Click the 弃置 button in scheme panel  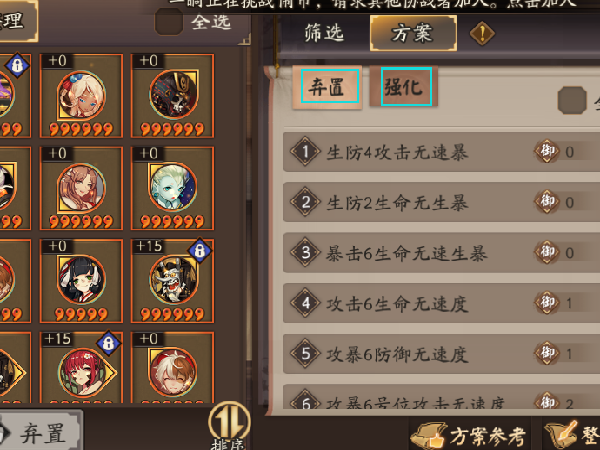pyautogui.click(x=328, y=87)
